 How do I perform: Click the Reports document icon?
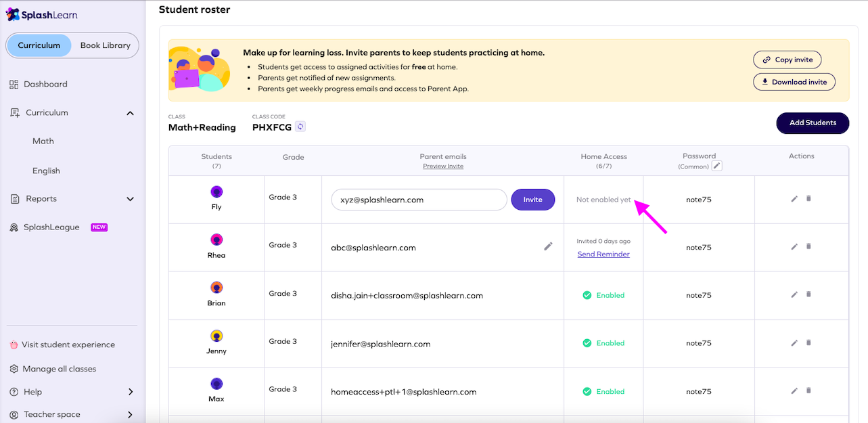click(x=15, y=199)
